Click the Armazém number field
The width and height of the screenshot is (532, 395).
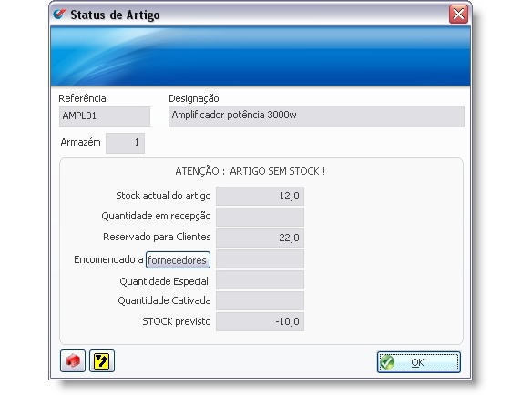(x=125, y=143)
